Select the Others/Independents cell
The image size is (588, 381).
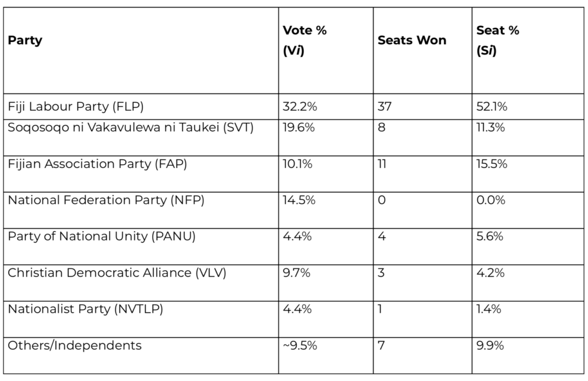tap(74, 345)
